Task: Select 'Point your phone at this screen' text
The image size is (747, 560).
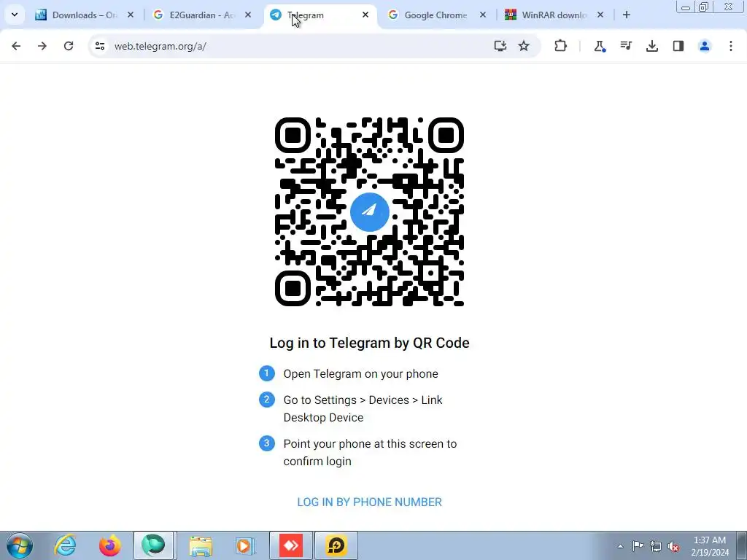Action: pyautogui.click(x=370, y=452)
